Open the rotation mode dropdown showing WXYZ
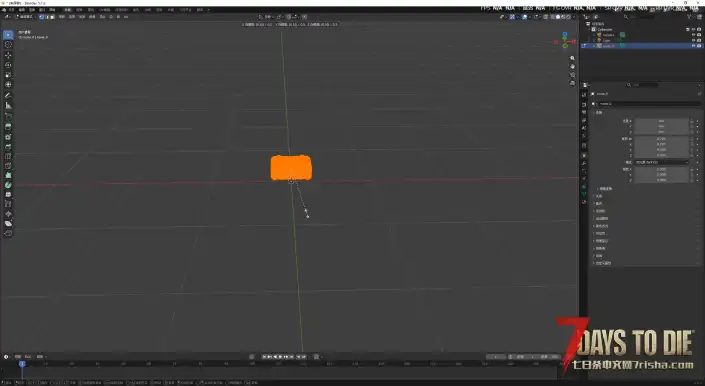The height and width of the screenshot is (386, 705). 661,162
